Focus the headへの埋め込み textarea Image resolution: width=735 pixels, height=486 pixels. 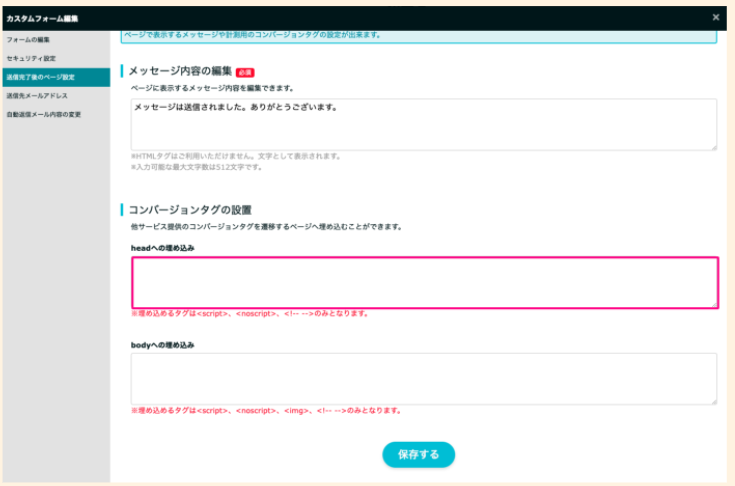coord(424,282)
